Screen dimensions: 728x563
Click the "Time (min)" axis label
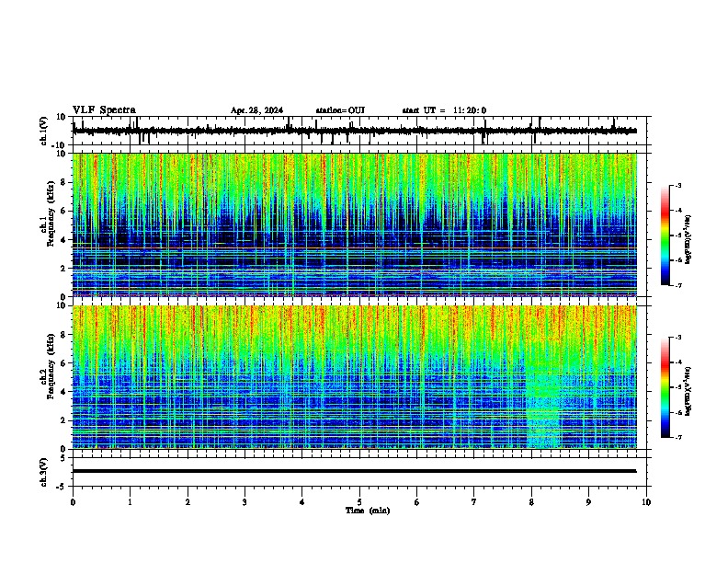pyautogui.click(x=368, y=511)
